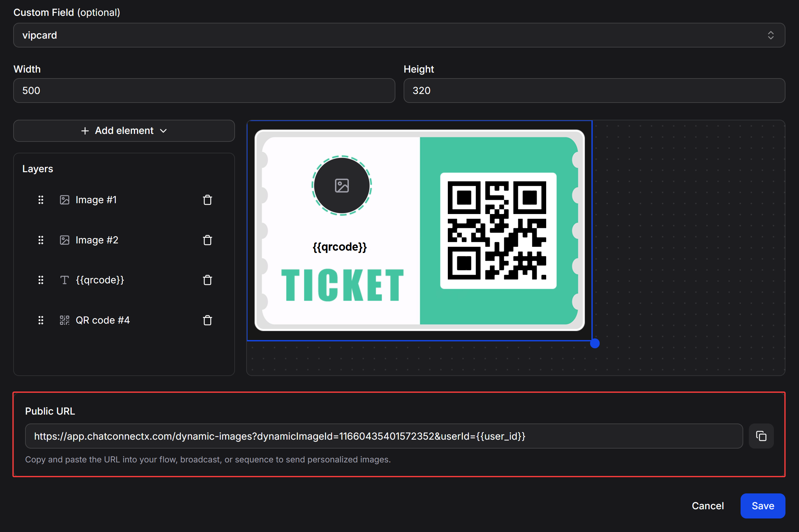Click the canvas resize handle dot
799x532 pixels.
coord(595,343)
